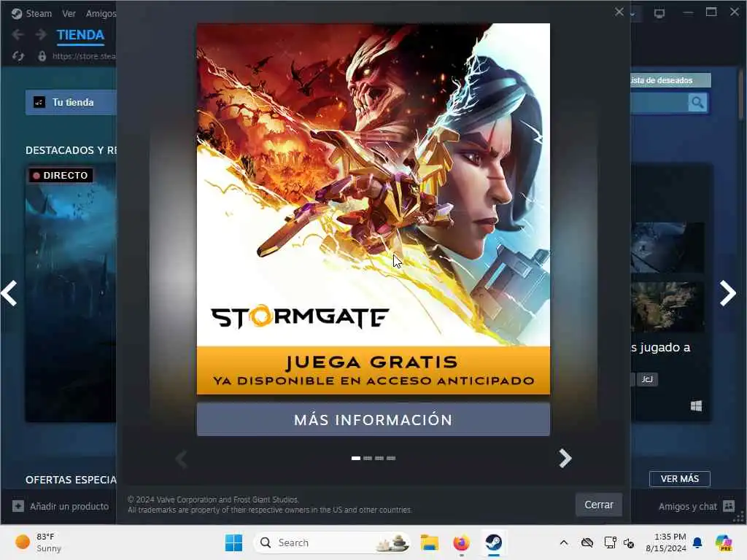747x560 pixels.
Task: Expand the account dropdown arrow in title bar
Action: pos(632,13)
